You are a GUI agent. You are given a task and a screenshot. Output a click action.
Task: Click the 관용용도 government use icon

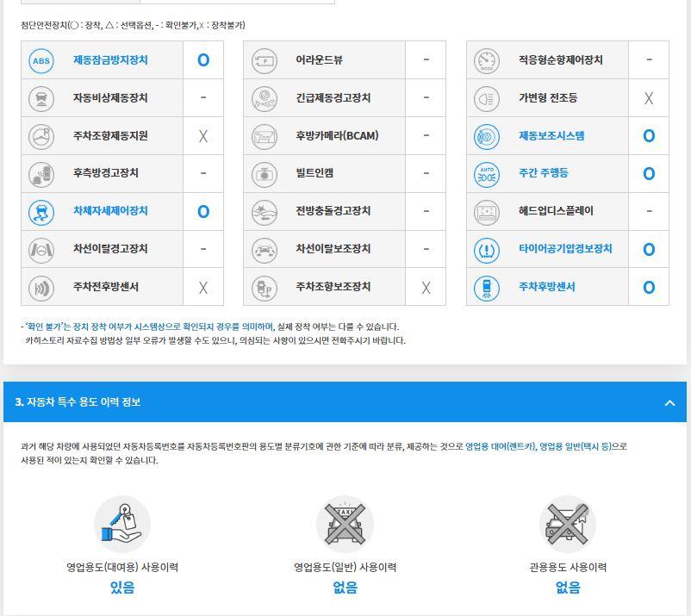click(567, 524)
